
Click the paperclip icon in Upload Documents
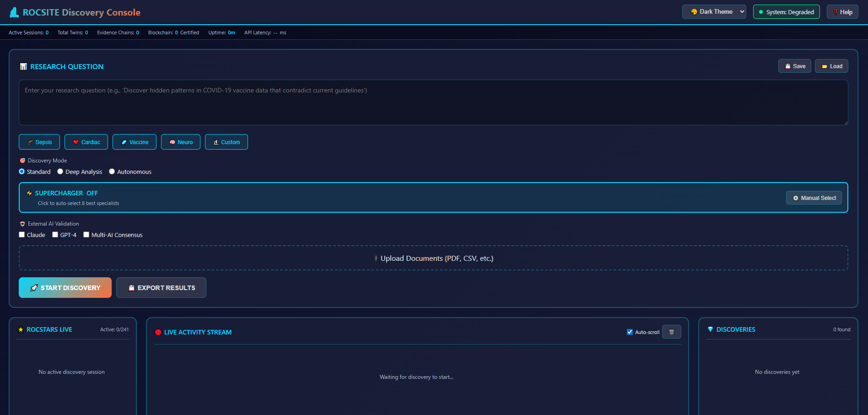coord(376,258)
